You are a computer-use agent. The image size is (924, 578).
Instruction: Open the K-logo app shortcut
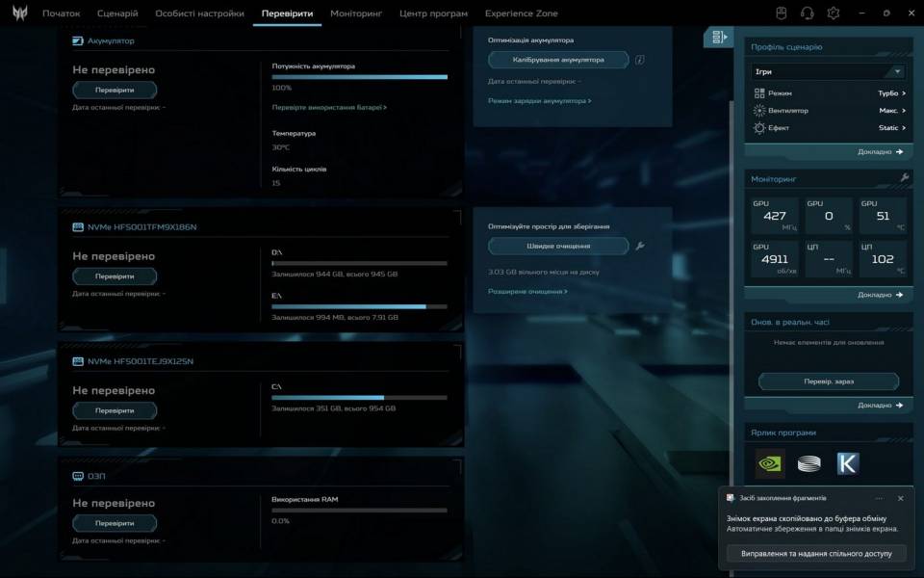847,463
